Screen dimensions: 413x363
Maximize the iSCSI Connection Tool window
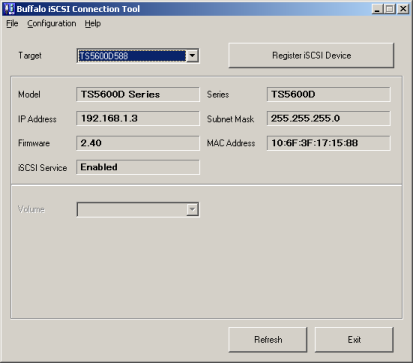tap(389, 9)
